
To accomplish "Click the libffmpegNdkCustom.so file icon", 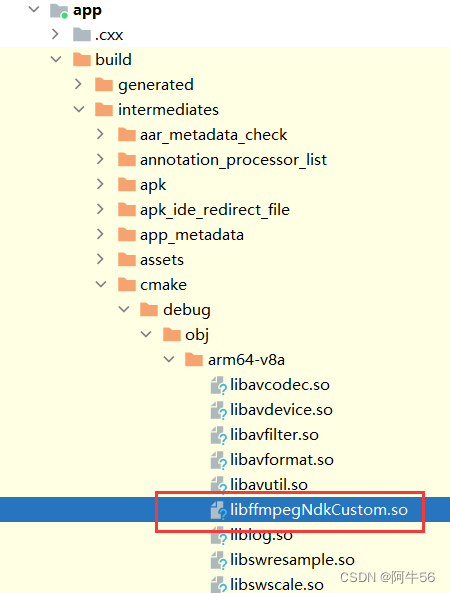I will [x=219, y=510].
